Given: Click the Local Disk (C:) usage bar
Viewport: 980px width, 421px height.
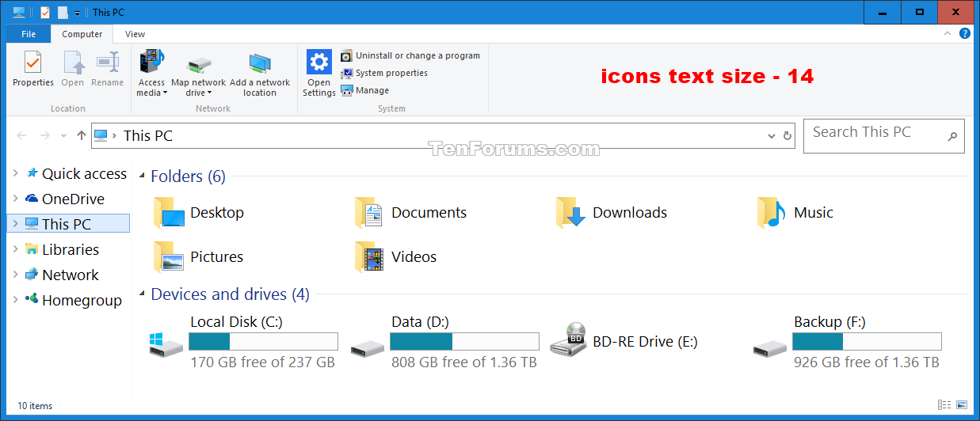Looking at the screenshot, I should click(263, 341).
